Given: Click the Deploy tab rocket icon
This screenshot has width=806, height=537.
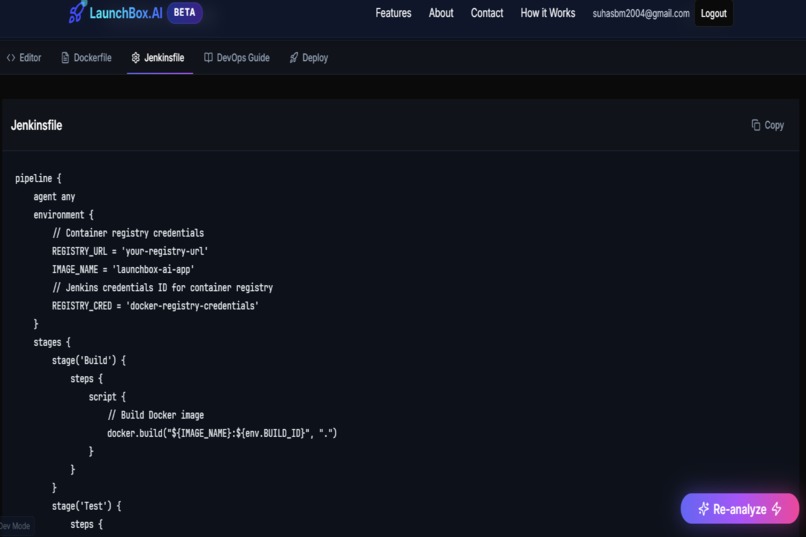Looking at the screenshot, I should (x=294, y=58).
